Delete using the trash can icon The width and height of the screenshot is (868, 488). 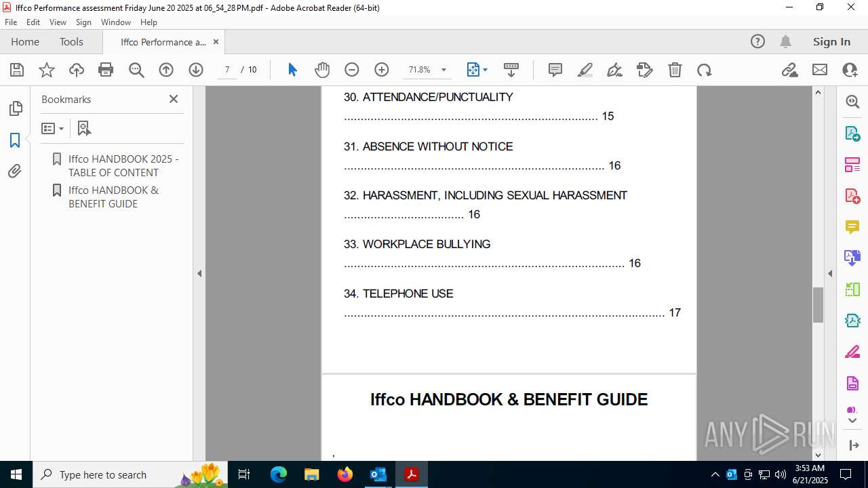[x=675, y=70]
